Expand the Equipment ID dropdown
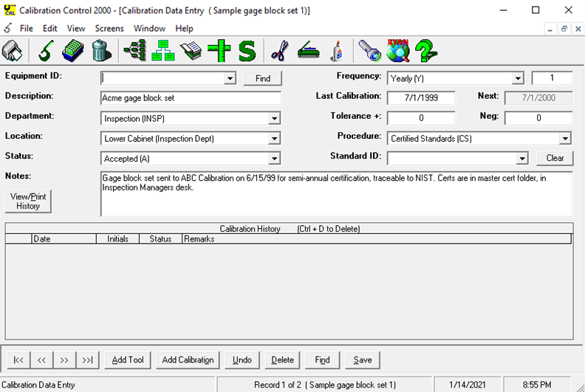The height and width of the screenshot is (392, 585). (230, 78)
